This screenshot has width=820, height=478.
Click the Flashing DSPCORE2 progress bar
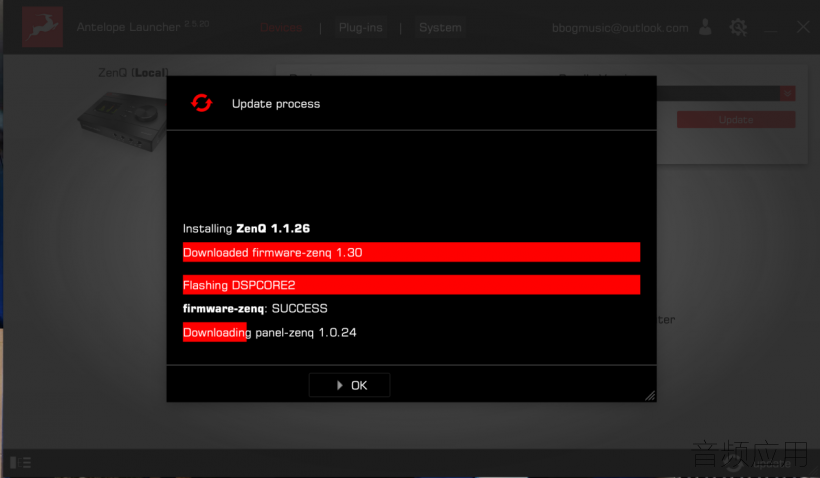[x=411, y=284]
